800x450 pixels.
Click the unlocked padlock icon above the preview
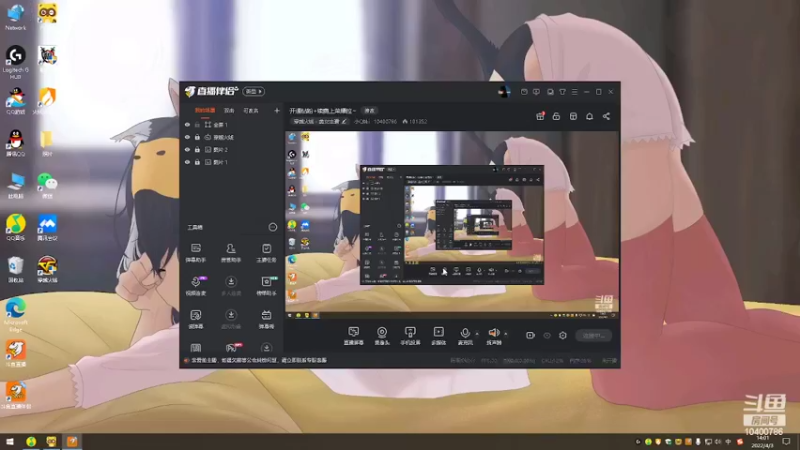pos(556,116)
